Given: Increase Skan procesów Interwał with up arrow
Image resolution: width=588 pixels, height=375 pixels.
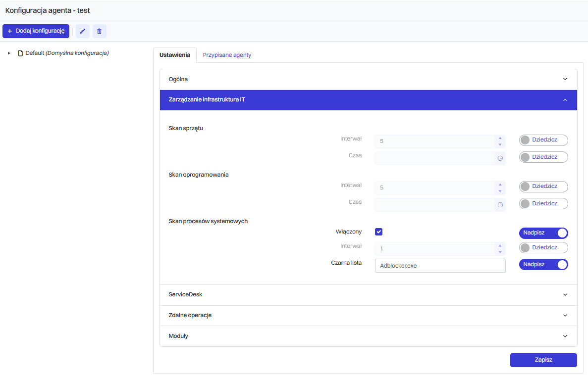Looking at the screenshot, I should pyautogui.click(x=500, y=246).
